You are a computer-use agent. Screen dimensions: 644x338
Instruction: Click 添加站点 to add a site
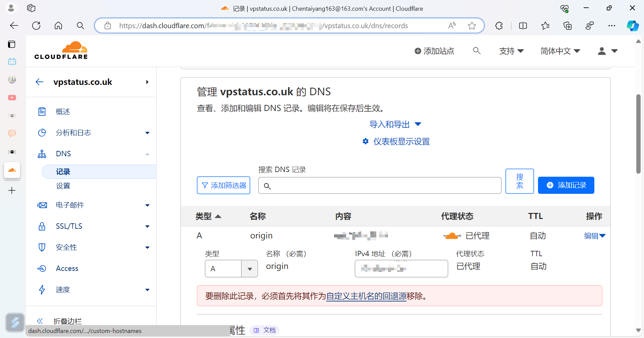pos(434,51)
